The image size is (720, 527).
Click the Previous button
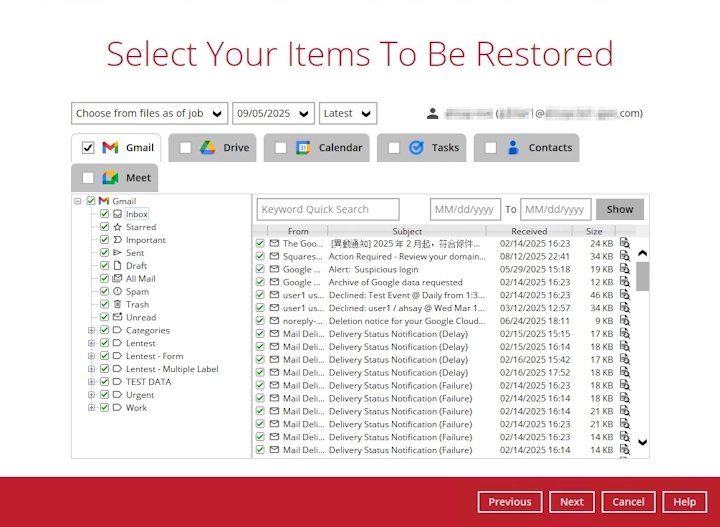click(510, 502)
